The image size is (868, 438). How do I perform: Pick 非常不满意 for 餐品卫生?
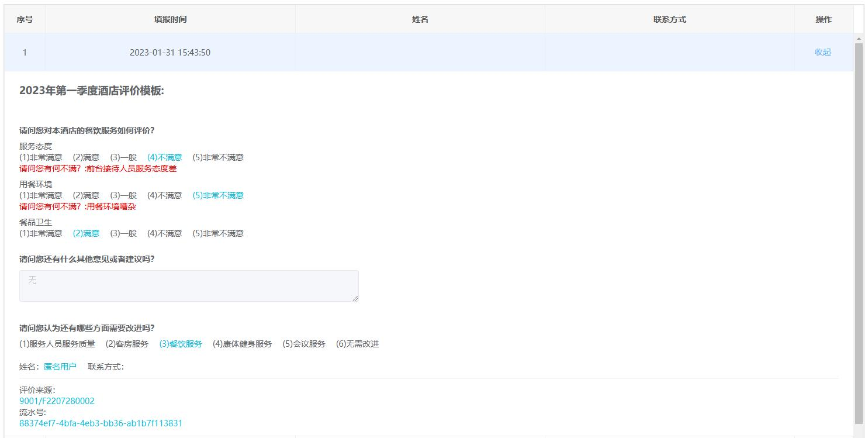click(218, 233)
